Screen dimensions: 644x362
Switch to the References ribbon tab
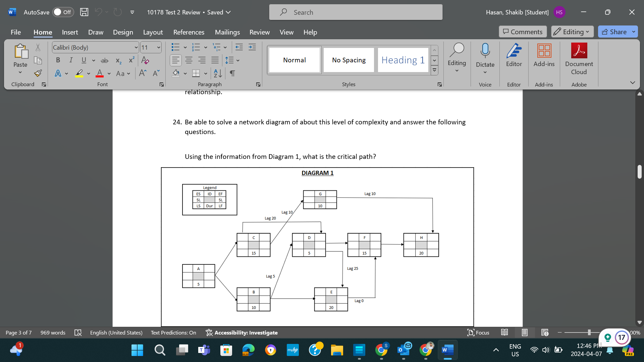tap(189, 32)
